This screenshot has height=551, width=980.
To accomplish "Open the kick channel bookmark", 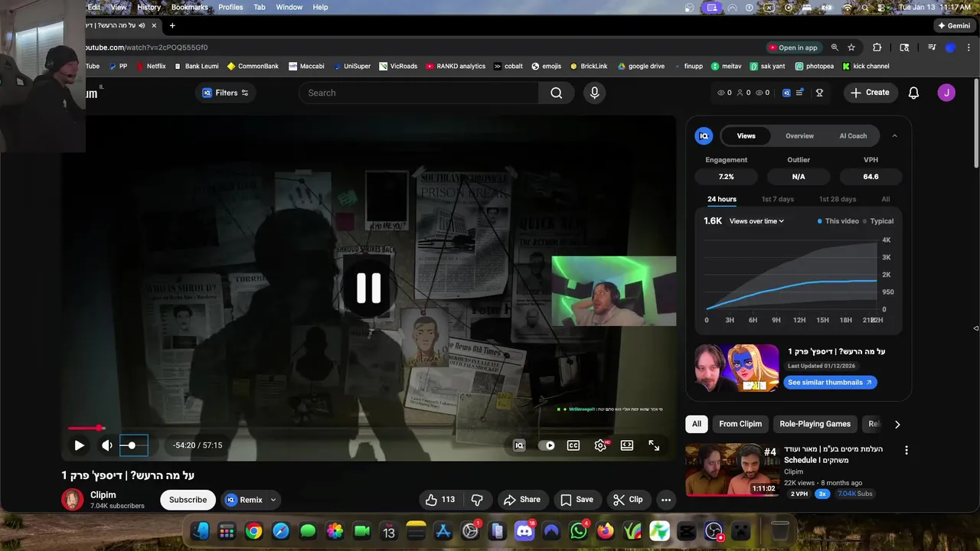I will [866, 67].
